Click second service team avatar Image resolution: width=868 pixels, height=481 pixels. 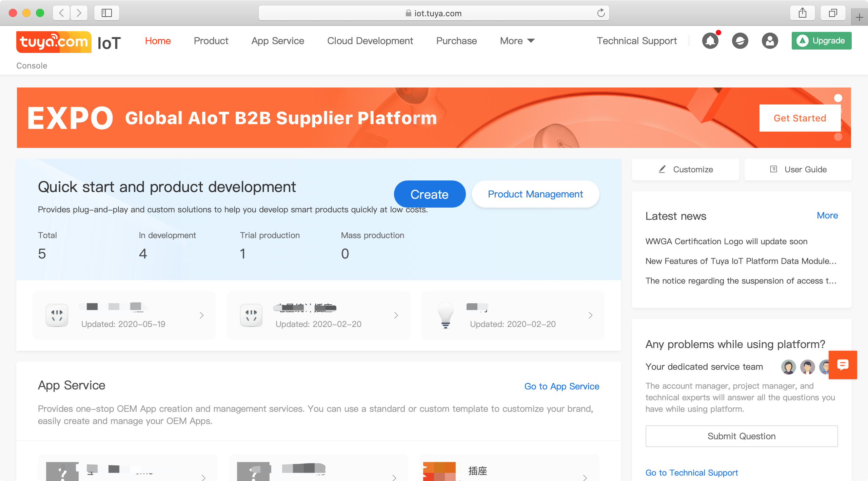[x=807, y=367]
